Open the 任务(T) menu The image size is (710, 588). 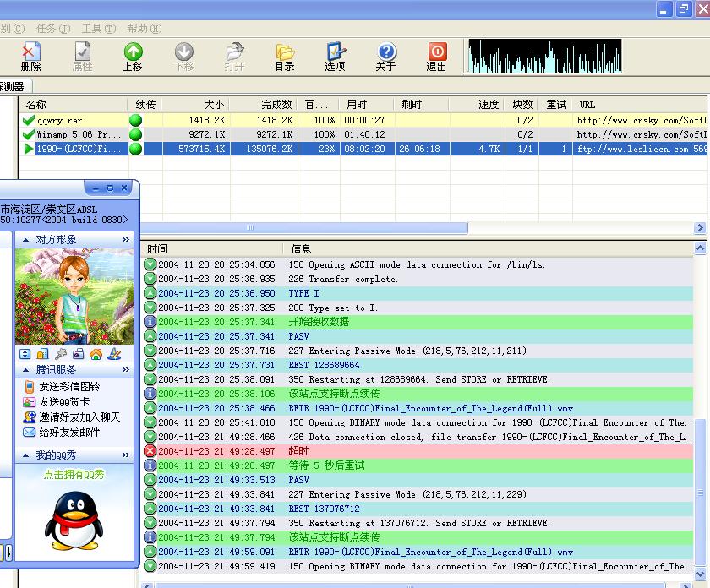(x=53, y=29)
